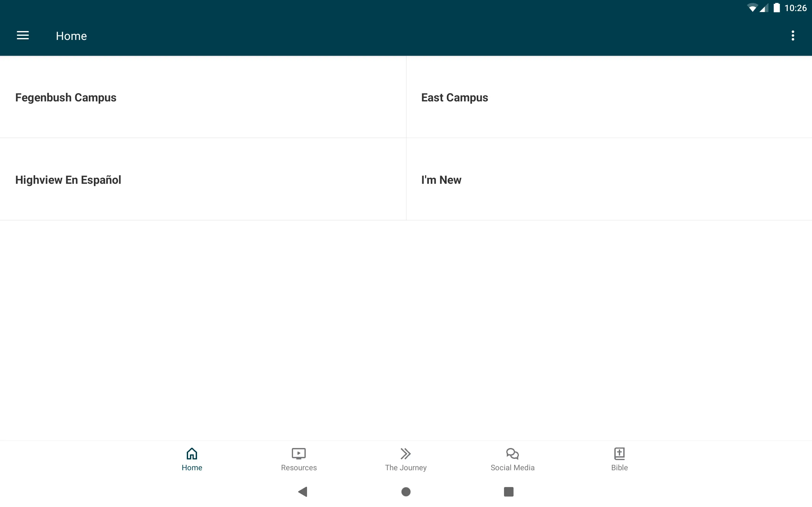Image resolution: width=812 pixels, height=507 pixels.
Task: Select East Campus option
Action: 609,97
